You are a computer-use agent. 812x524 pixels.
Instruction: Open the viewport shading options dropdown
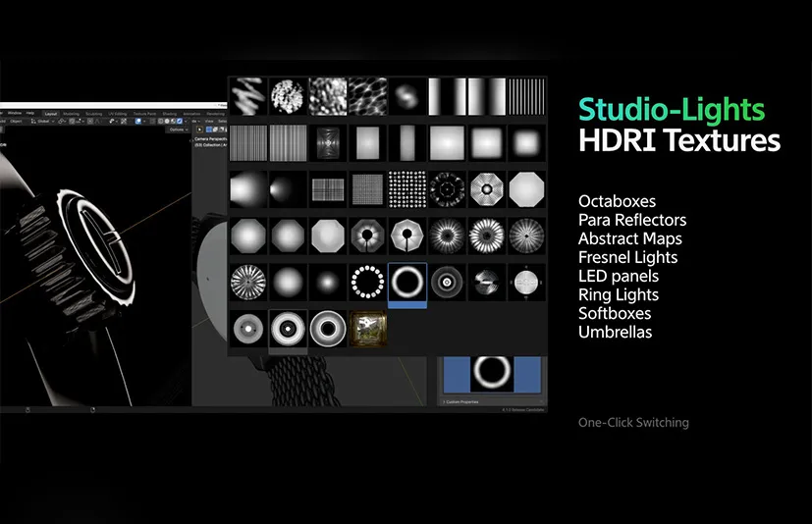pyautogui.click(x=186, y=121)
